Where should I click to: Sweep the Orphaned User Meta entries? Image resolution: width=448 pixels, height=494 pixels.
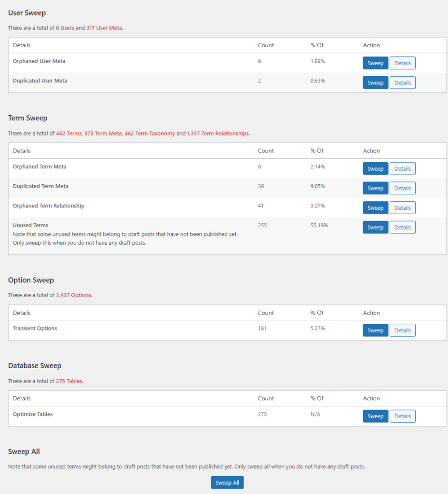[375, 63]
